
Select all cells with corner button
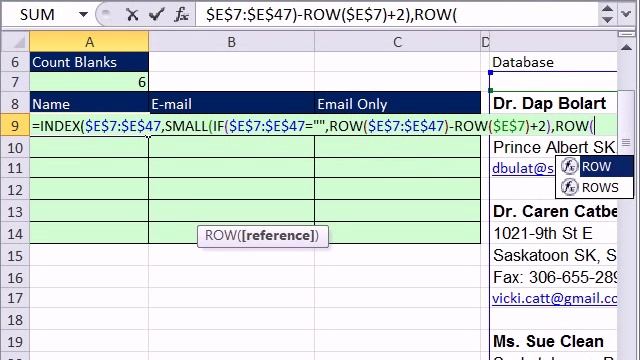click(x=16, y=42)
